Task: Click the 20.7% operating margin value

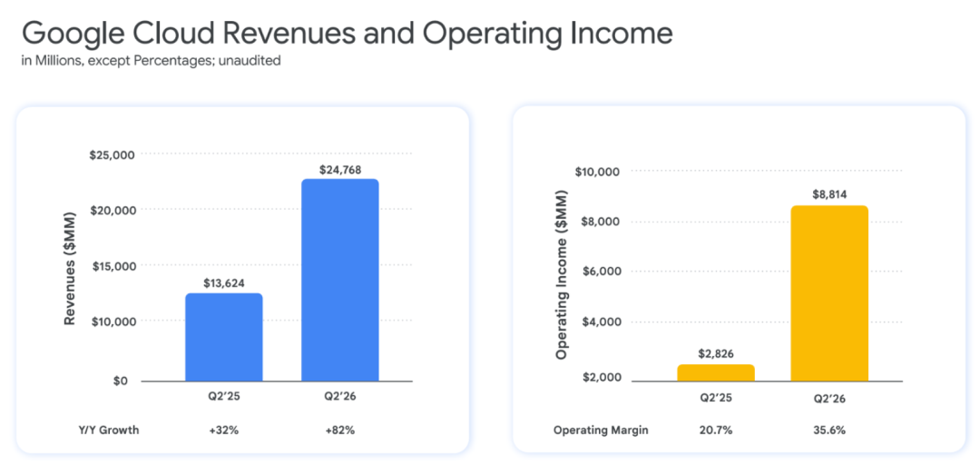Action: click(716, 431)
